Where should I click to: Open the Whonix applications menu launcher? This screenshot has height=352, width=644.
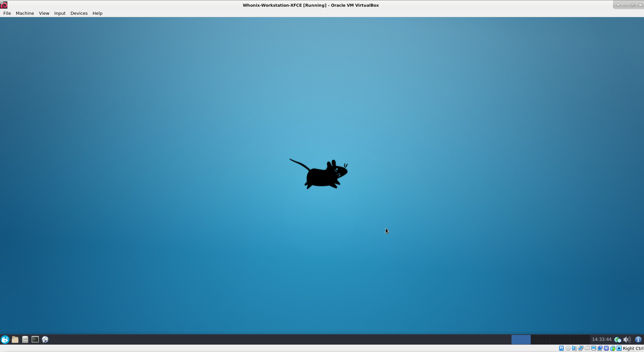point(5,340)
